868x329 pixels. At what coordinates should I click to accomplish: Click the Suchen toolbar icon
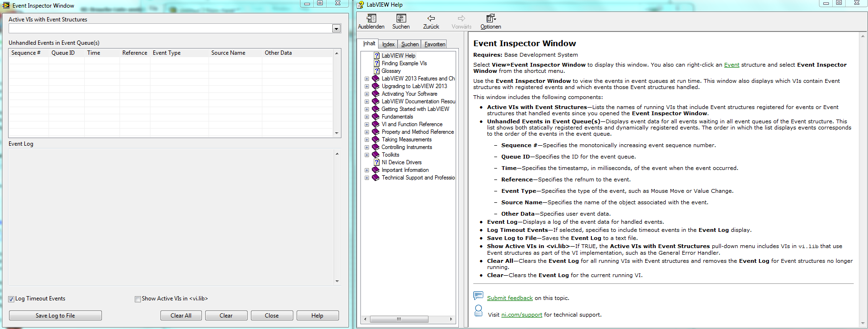(401, 19)
